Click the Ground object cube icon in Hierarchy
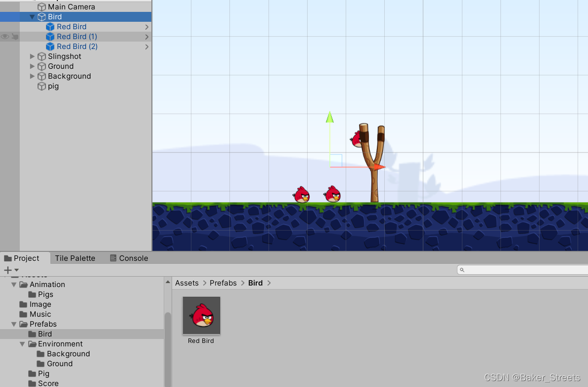Screen dimensions: 588x387 tap(42, 66)
